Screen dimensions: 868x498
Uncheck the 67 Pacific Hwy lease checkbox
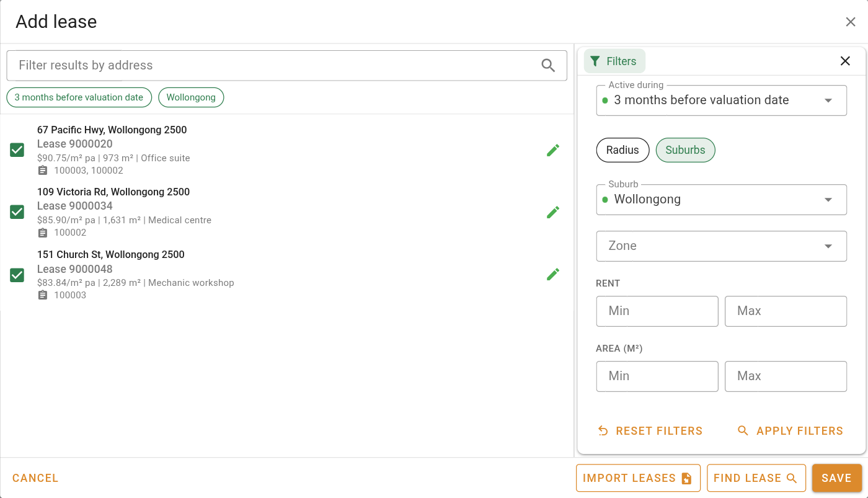(x=17, y=150)
